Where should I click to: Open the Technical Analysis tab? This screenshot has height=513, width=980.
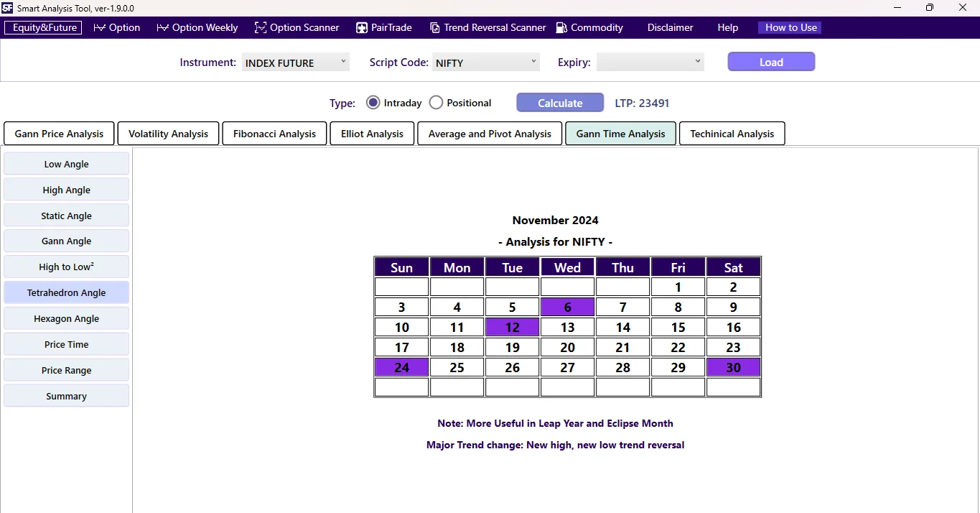point(732,133)
